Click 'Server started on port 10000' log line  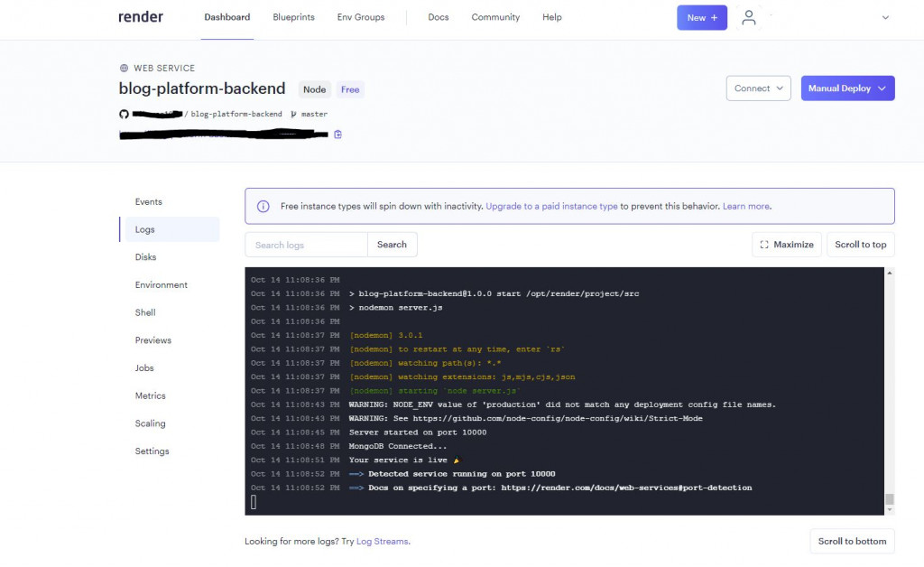click(x=417, y=432)
